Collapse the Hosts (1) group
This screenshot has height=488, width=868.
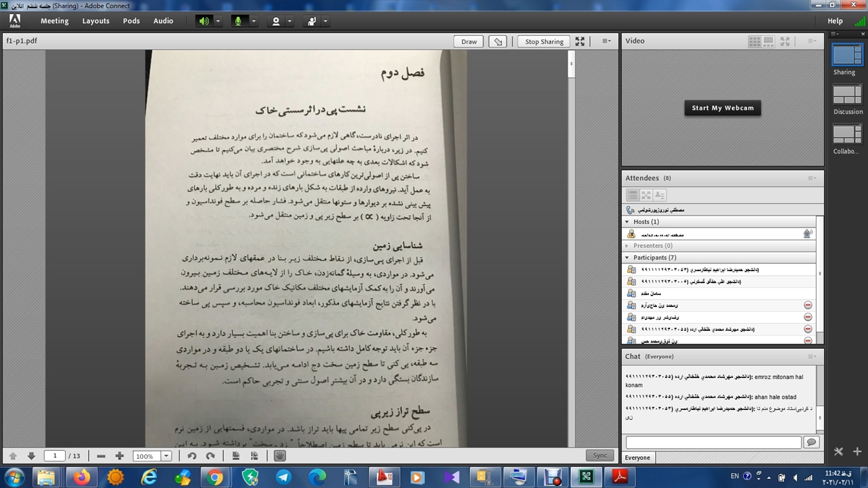pos(627,222)
